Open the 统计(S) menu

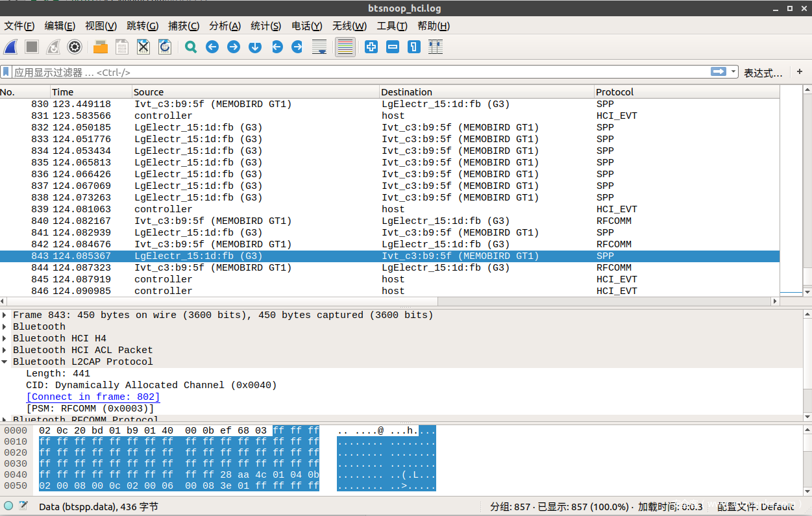tap(265, 26)
